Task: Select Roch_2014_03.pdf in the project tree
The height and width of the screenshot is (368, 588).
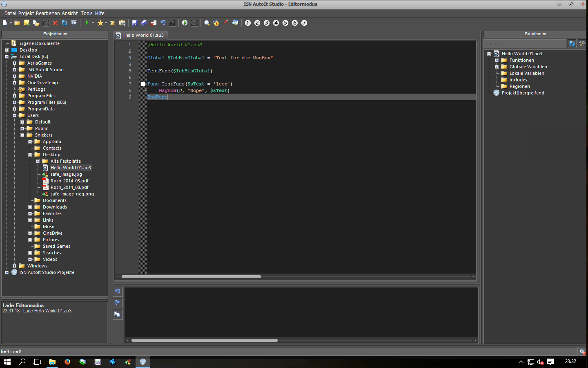Action: click(x=69, y=181)
